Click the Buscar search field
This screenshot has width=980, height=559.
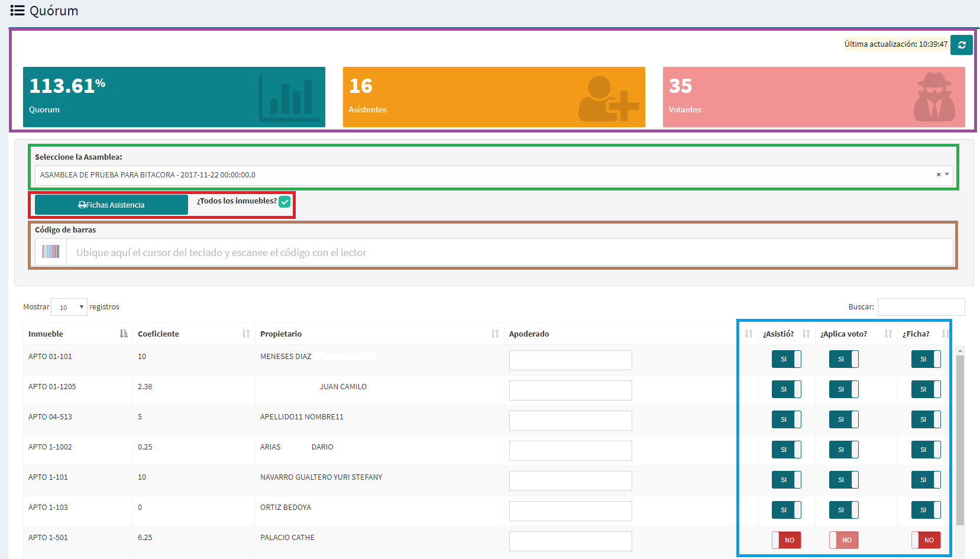click(921, 307)
